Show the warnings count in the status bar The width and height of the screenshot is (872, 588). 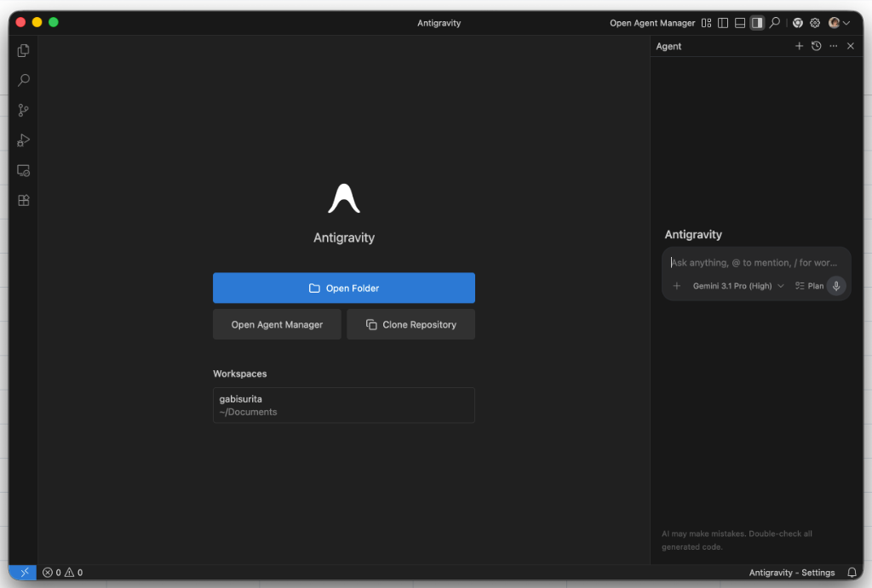tap(74, 573)
